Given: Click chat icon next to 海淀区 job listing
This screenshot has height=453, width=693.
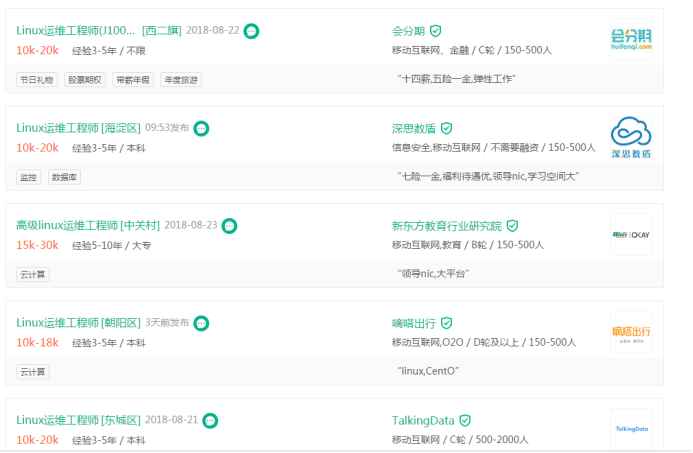Looking at the screenshot, I should tap(201, 128).
